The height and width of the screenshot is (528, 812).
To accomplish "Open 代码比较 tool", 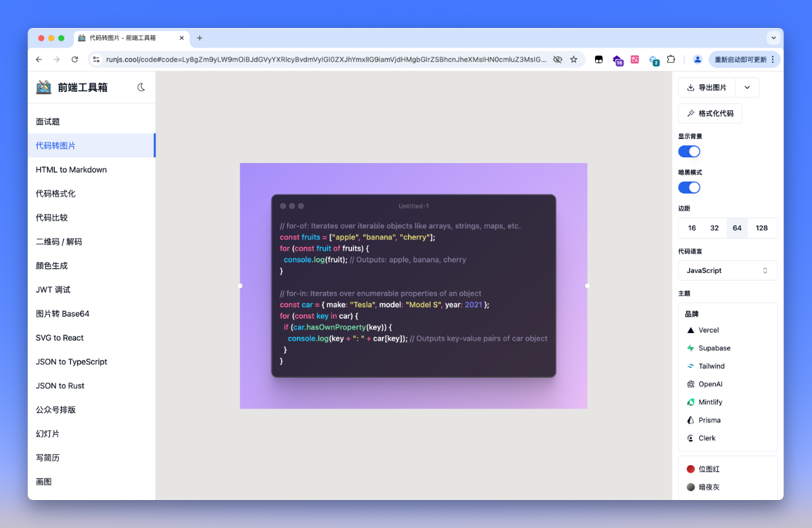I will click(x=91, y=218).
